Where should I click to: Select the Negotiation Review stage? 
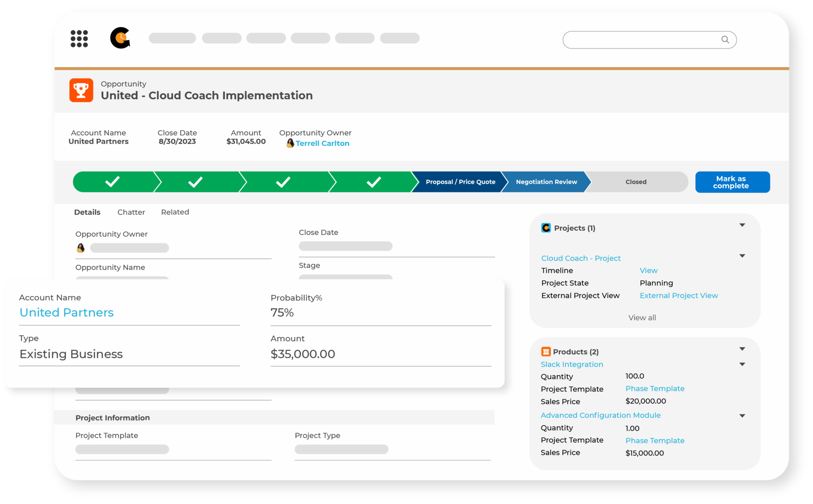pyautogui.click(x=546, y=182)
